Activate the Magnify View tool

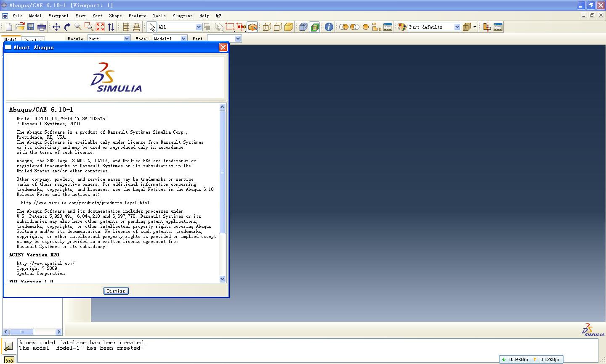point(78,27)
